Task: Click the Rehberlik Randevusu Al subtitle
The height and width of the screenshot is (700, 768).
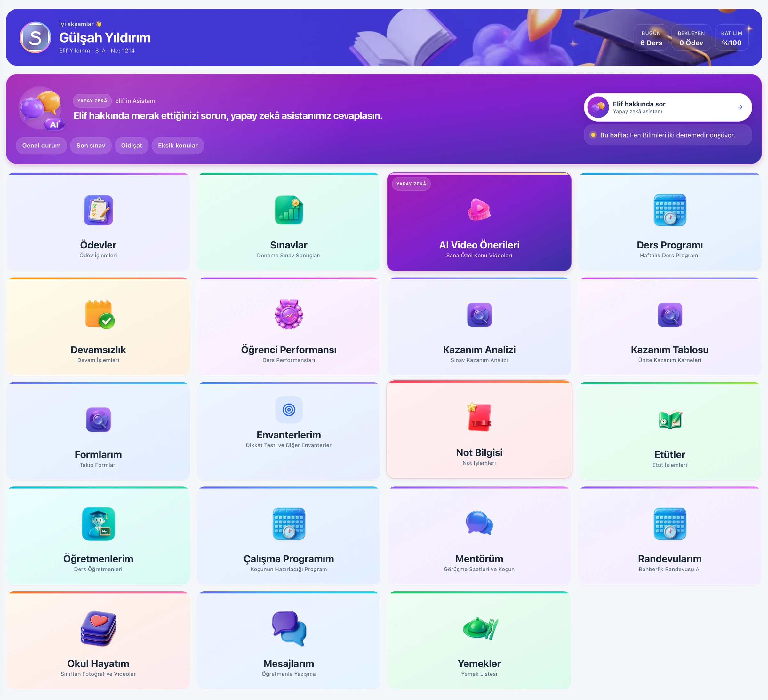Action: [670, 570]
